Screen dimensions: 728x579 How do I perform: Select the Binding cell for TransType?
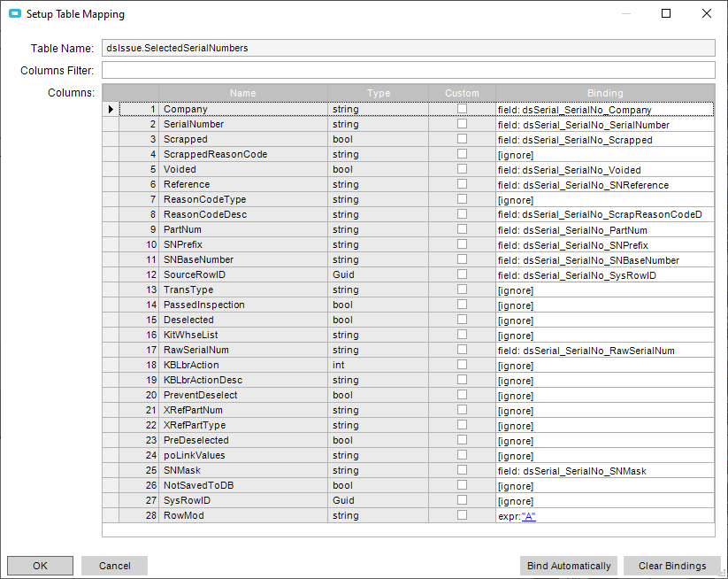[605, 290]
